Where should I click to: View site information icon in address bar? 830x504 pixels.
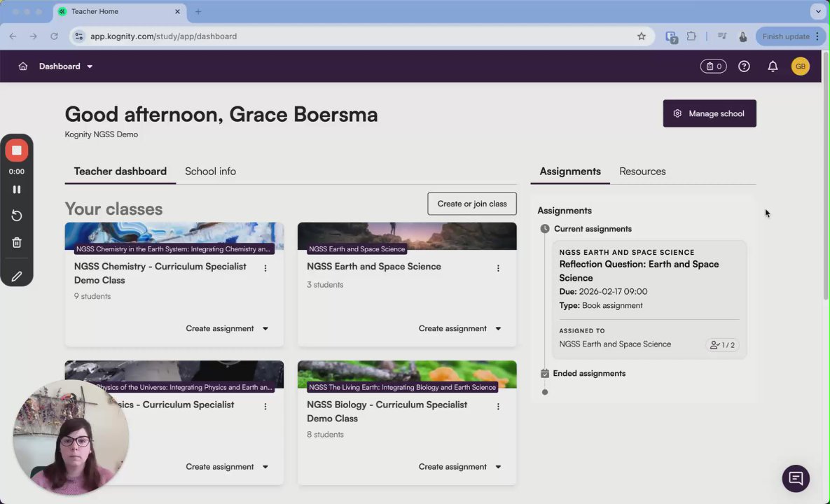79,36
